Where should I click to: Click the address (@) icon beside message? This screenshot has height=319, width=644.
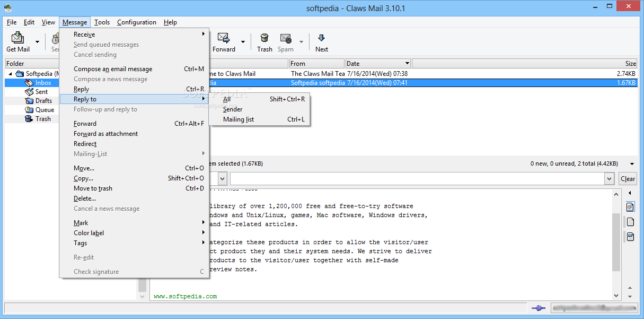point(630,206)
